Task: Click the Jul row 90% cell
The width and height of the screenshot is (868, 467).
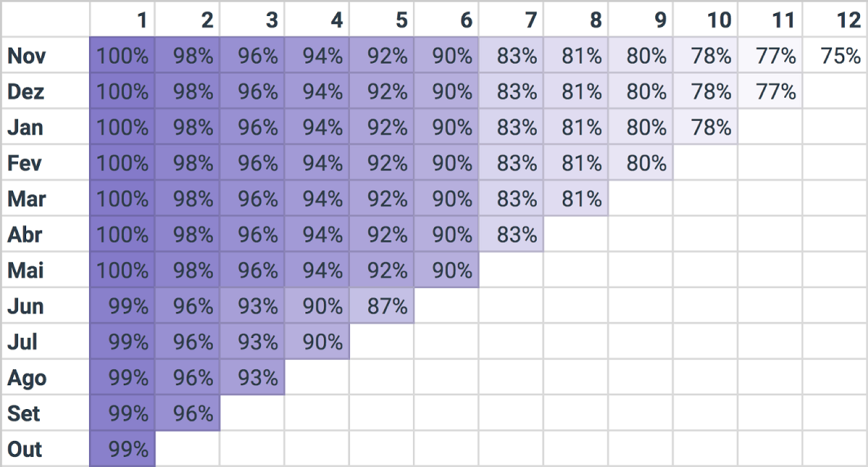Action: click(317, 342)
